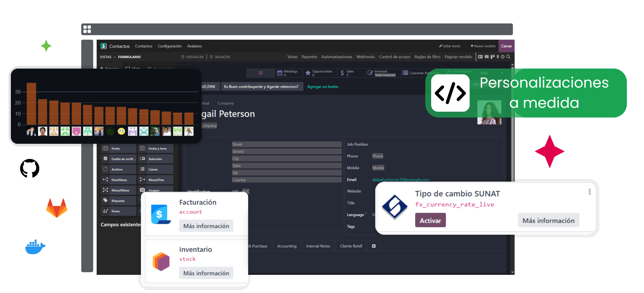Screen dimensions: 644x293
Task: Open the Contactos menu item
Action: click(144, 46)
